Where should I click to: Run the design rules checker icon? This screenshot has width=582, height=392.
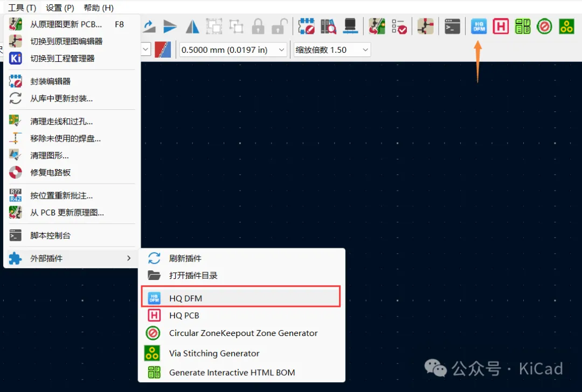point(399,26)
